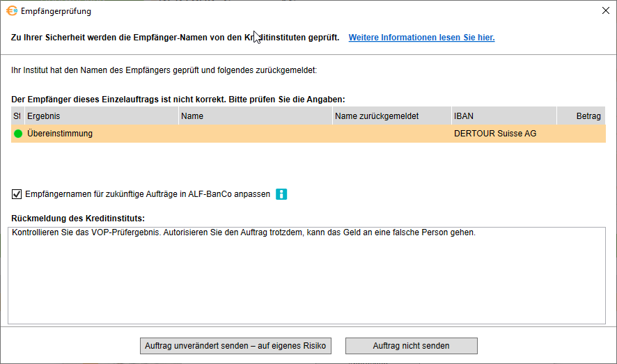Image resolution: width=617 pixels, height=364 pixels.
Task: Click the ALF-BanCo app icon in title bar
Action: [12, 11]
